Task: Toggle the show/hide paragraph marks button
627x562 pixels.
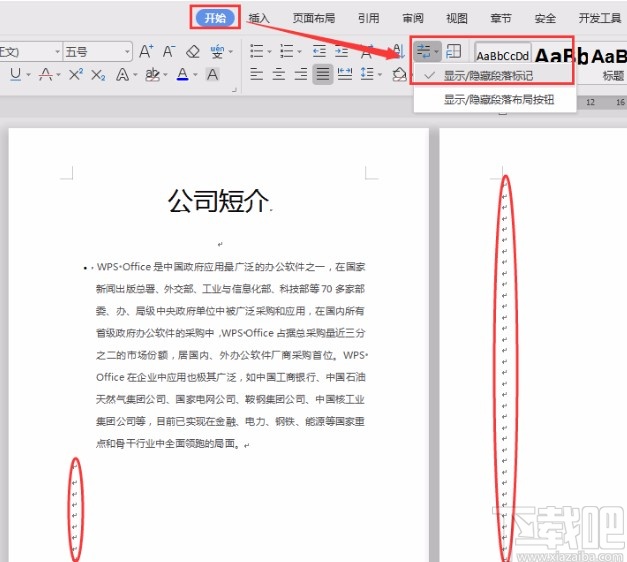Action: pos(424,51)
